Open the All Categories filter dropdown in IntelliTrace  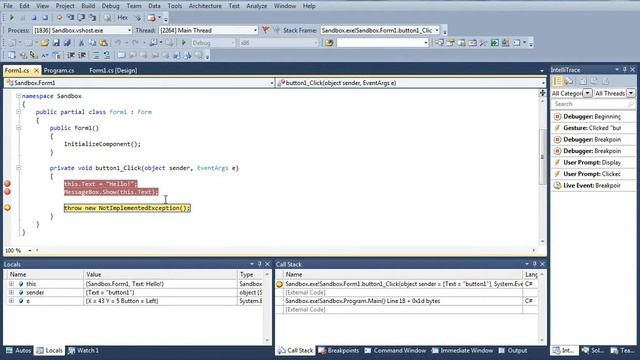(587, 93)
